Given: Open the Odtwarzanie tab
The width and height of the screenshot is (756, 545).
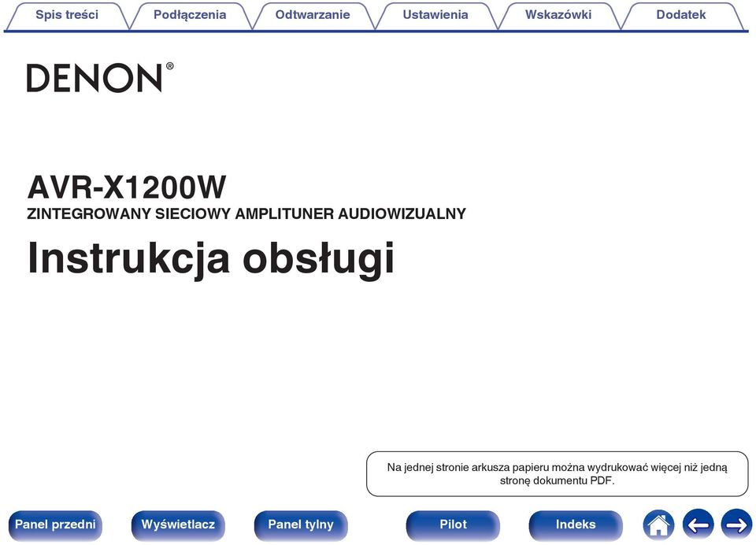Looking at the screenshot, I should (x=313, y=16).
